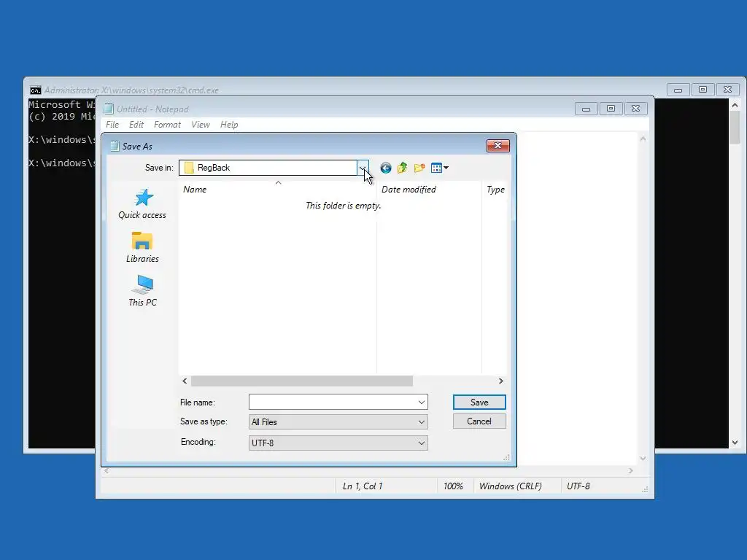Viewport: 747px width, 560px height.
Task: Close the Notepad window
Action: click(x=635, y=109)
